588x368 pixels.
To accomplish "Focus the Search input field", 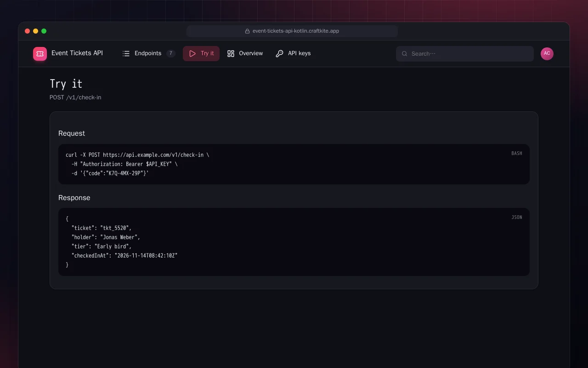I will click(465, 54).
